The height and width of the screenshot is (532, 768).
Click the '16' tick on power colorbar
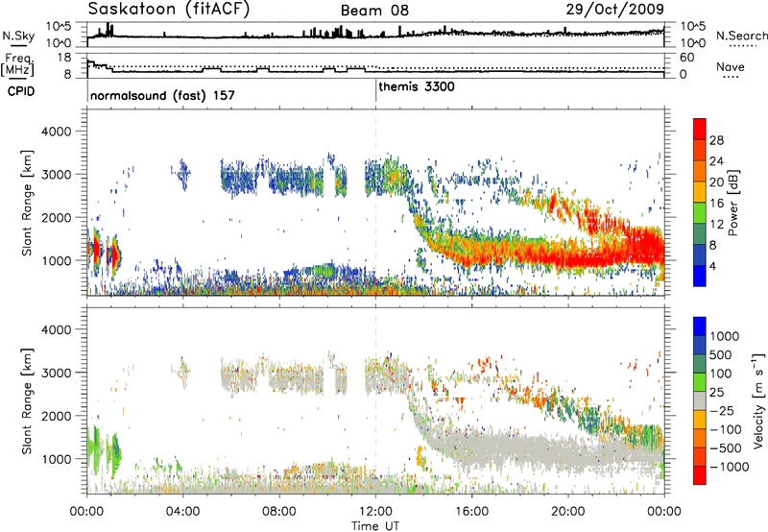tap(716, 204)
